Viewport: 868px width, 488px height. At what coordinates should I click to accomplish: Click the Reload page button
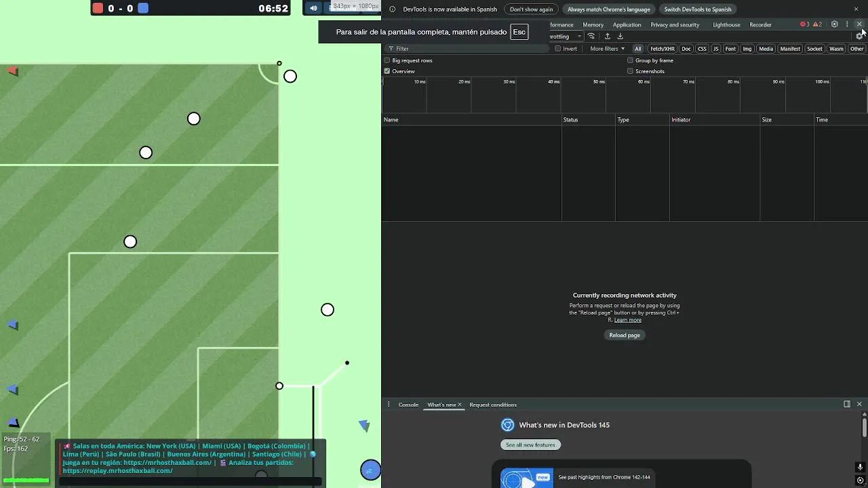pyautogui.click(x=625, y=335)
